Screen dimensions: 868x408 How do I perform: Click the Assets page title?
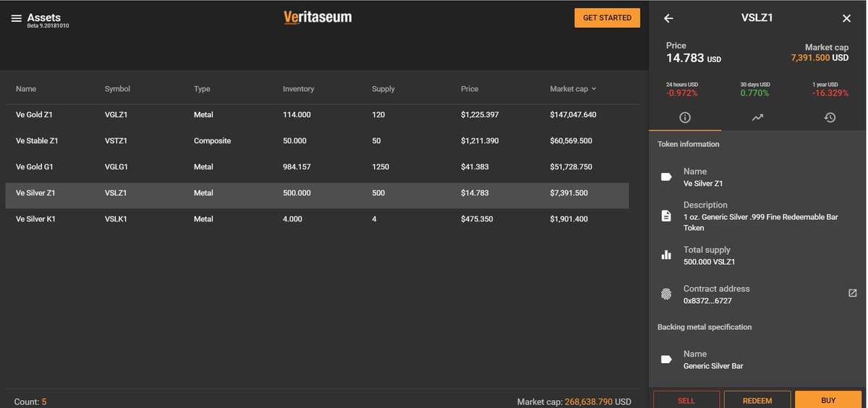[x=44, y=17]
